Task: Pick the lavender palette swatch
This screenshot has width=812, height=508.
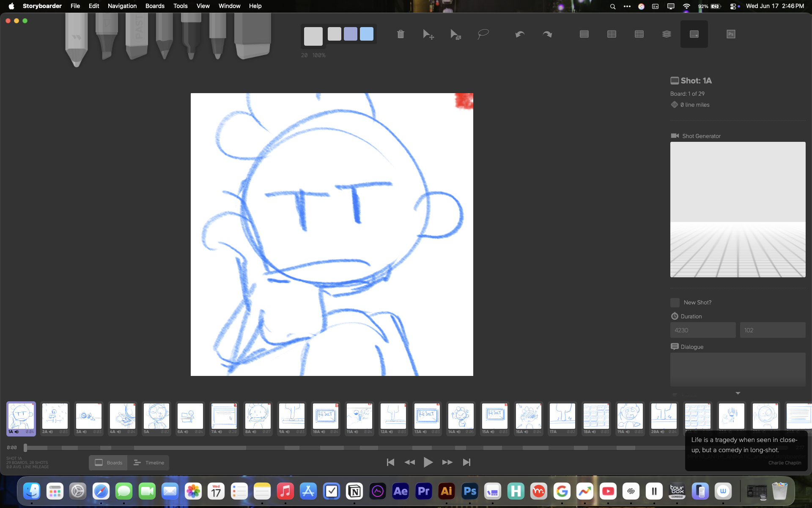Action: [x=351, y=34]
